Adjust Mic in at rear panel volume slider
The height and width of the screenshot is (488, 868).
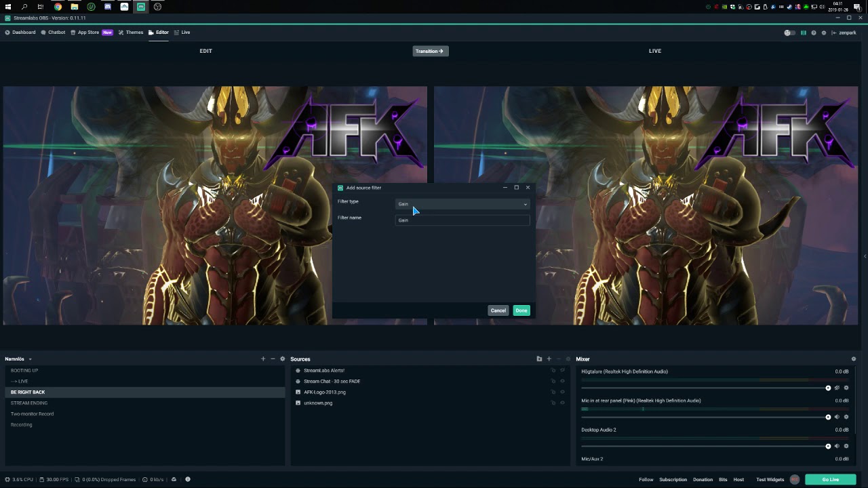pos(706,417)
